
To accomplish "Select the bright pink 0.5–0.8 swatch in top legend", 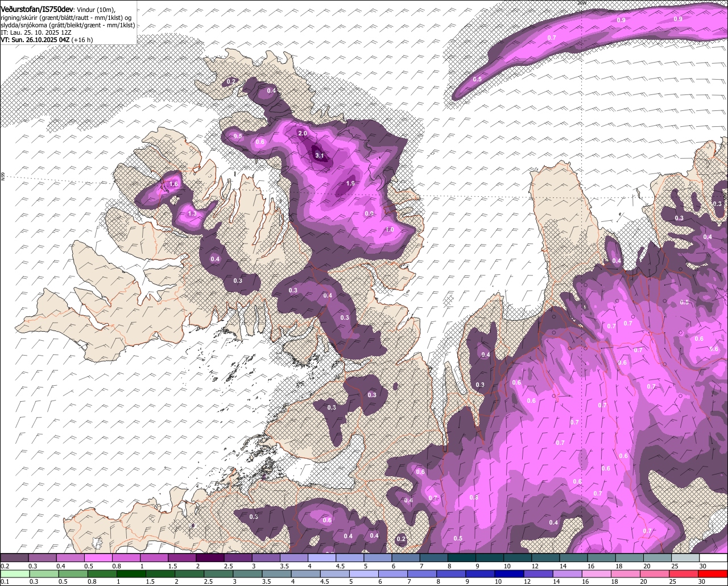I will coord(98,558).
